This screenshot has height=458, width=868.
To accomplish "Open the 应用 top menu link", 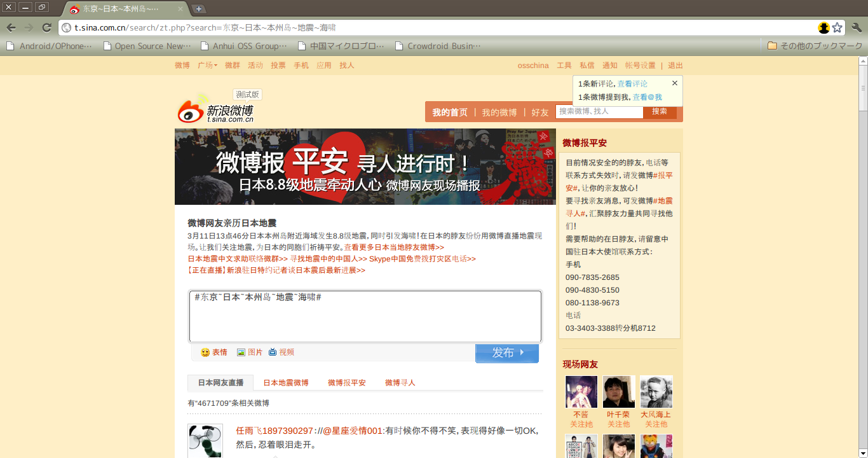I will [324, 66].
